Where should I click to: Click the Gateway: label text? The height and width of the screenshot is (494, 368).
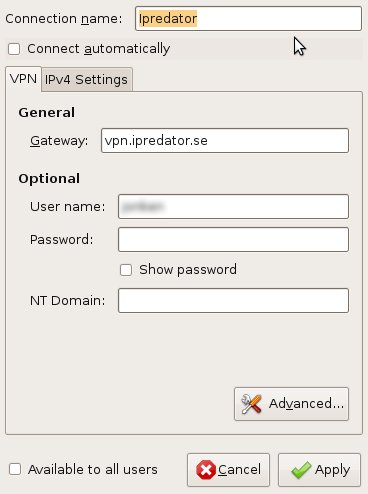pyautogui.click(x=59, y=141)
